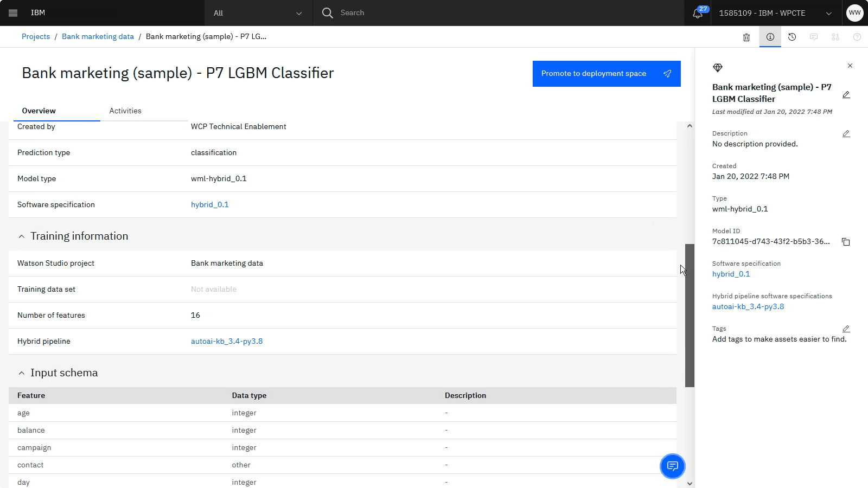Edit the description pencil icon
868x488 pixels.
click(x=846, y=134)
